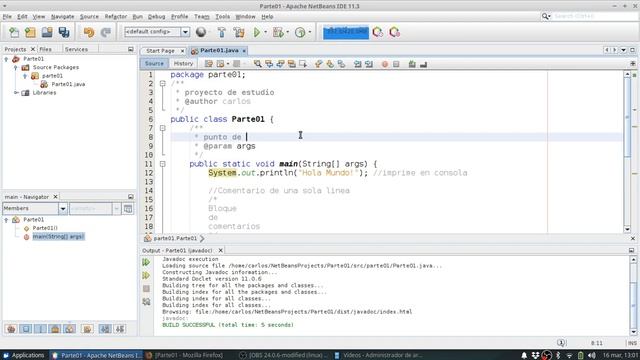The height and width of the screenshot is (360, 640).
Task: Click the Clean and Build icon
Action: coord(239,32)
